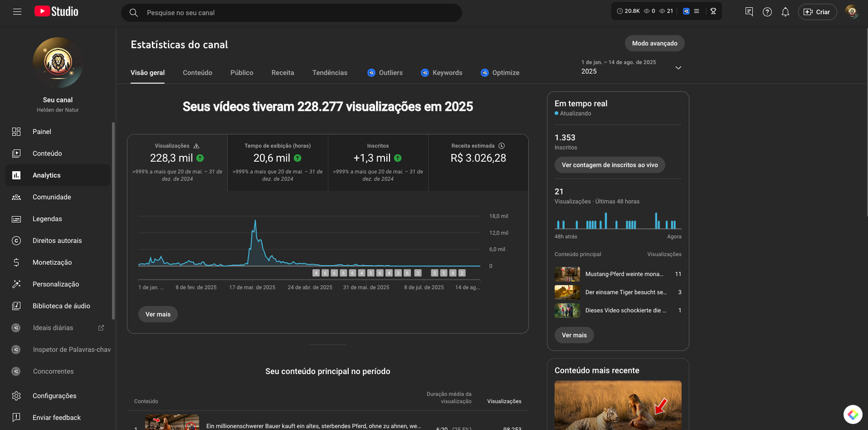
Task: Open Biblioteca de áudio in the sidebar
Action: tap(58, 306)
